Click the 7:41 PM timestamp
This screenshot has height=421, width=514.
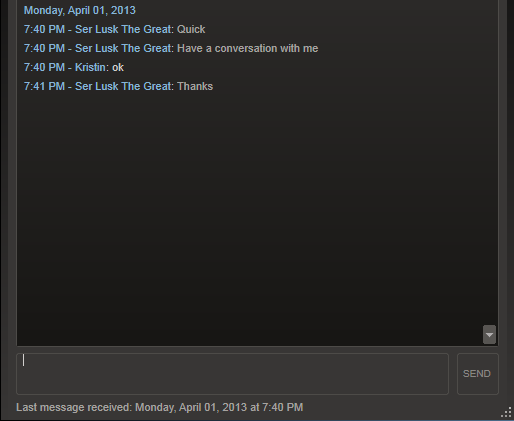44,86
